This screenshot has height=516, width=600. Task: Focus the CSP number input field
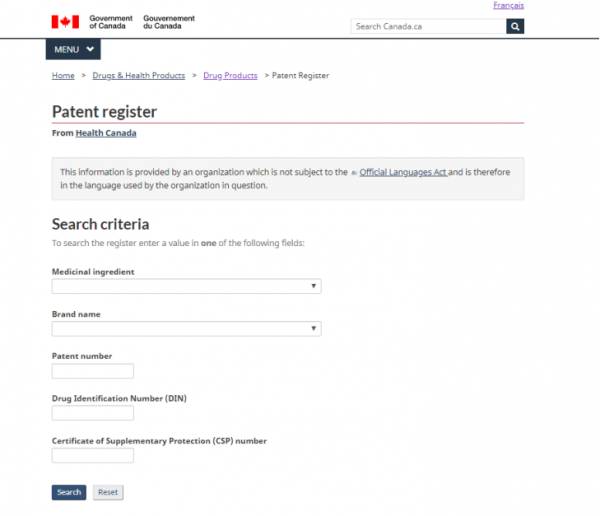click(93, 456)
